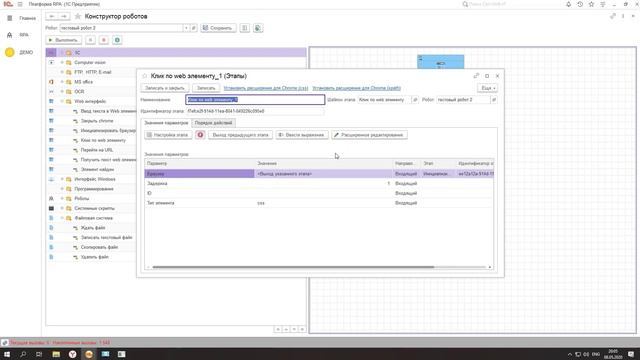
Task: Expand the Computer vision folder
Action: pos(62,62)
